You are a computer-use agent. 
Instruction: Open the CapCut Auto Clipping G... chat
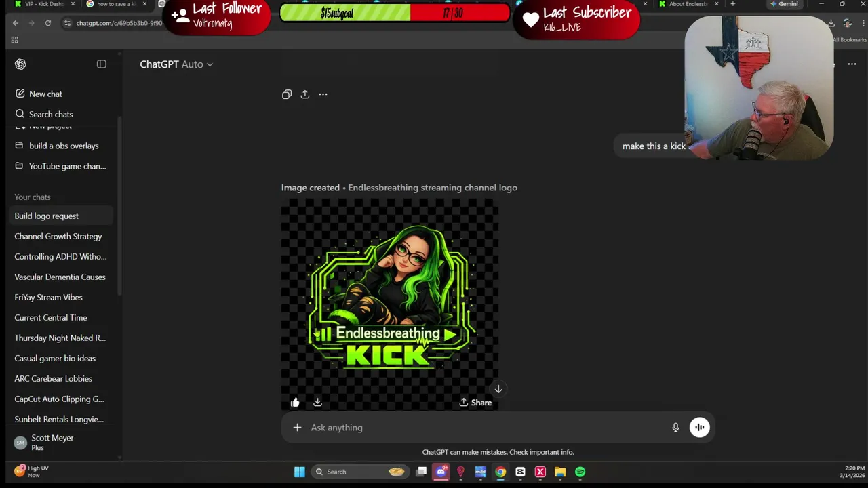[61, 399]
